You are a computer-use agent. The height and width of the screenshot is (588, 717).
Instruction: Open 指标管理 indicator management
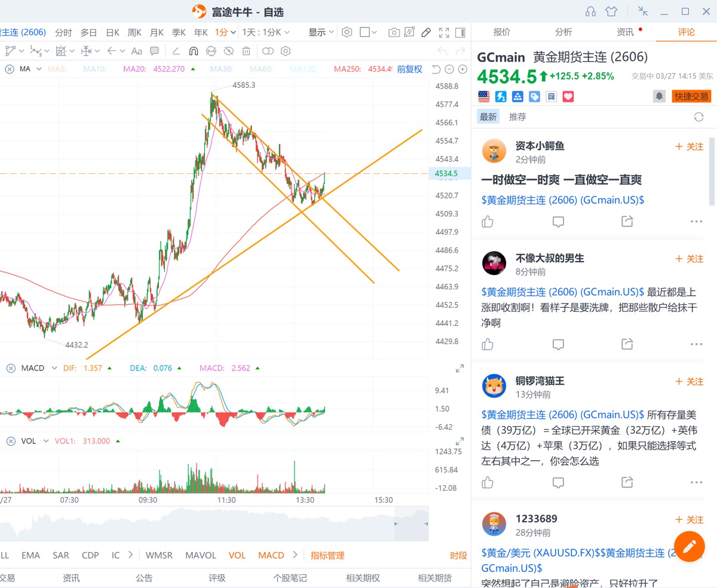click(327, 555)
